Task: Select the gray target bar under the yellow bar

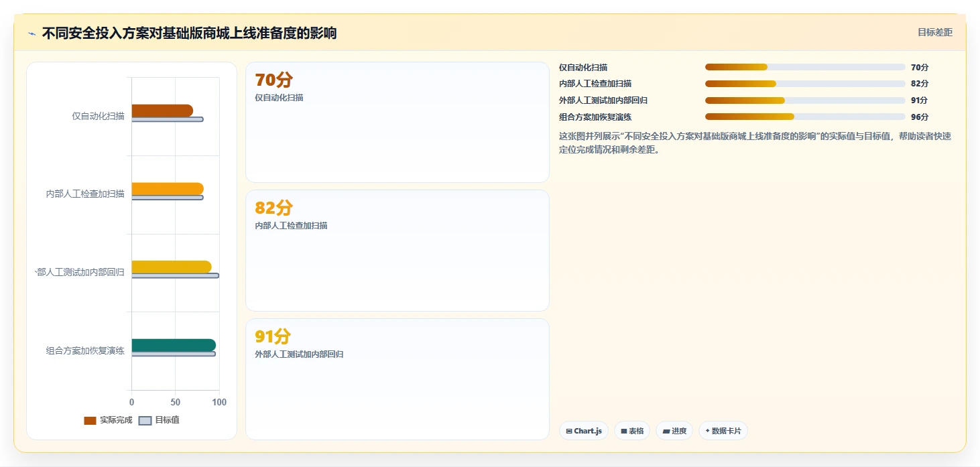Action: [x=175, y=275]
